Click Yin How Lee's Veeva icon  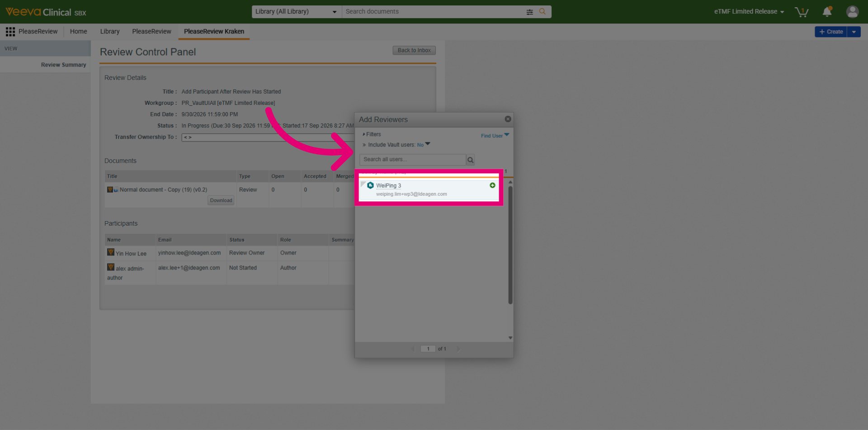point(111,252)
